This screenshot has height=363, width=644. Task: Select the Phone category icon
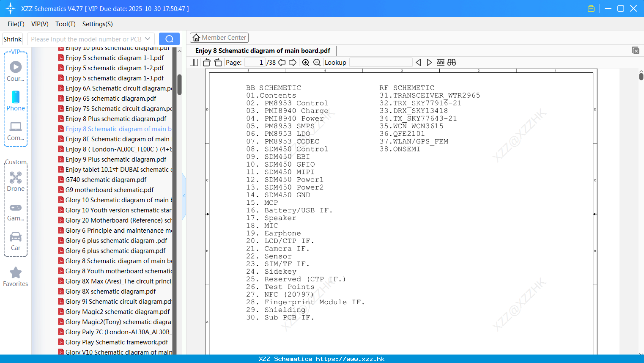click(x=16, y=101)
